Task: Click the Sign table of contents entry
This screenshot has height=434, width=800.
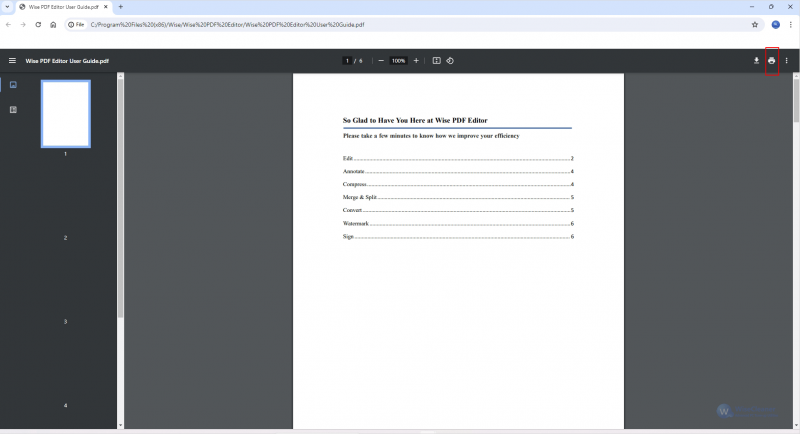Action: click(x=458, y=237)
